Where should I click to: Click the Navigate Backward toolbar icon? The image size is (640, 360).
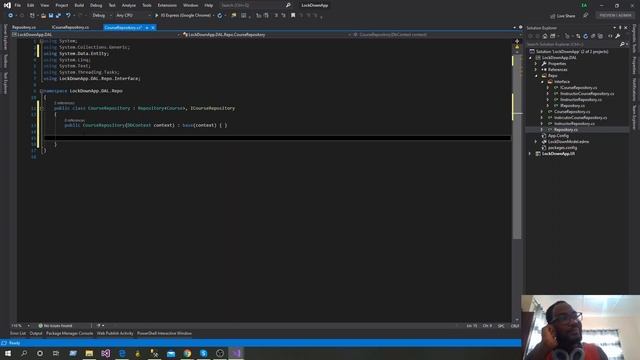pyautogui.click(x=11, y=16)
